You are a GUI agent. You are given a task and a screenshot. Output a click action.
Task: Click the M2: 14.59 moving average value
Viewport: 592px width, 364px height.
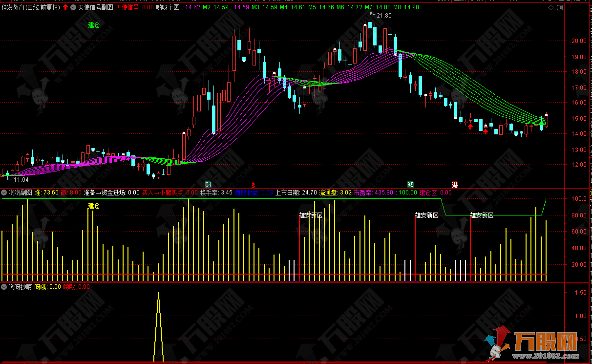tap(215, 7)
